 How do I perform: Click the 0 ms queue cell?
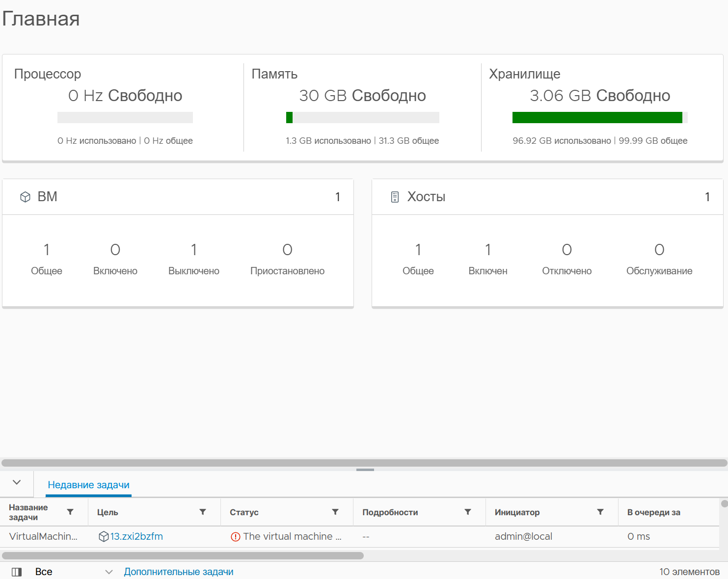point(639,536)
